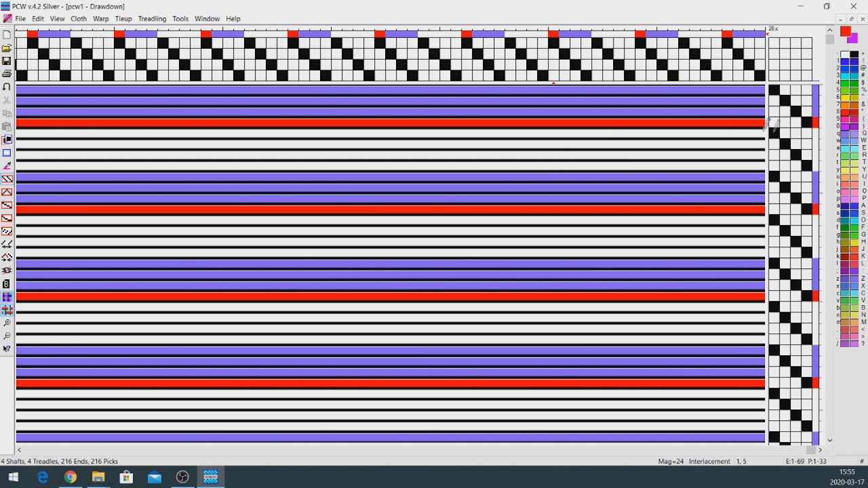
Task: Open the Tools menu
Action: [180, 19]
